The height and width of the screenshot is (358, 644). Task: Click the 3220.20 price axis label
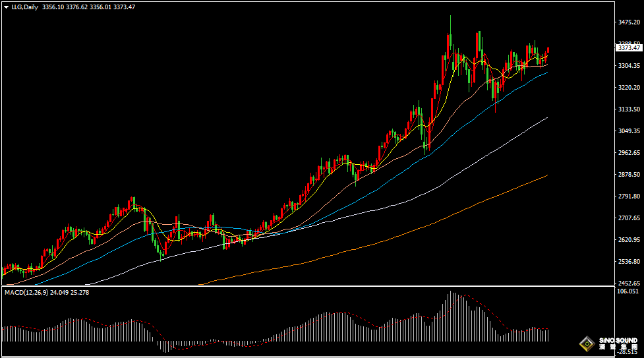(629, 88)
